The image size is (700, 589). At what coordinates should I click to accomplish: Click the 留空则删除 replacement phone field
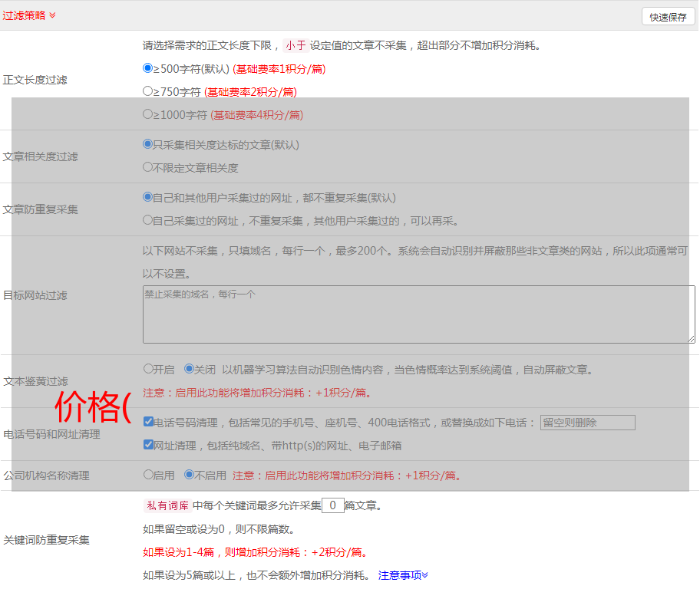(587, 423)
